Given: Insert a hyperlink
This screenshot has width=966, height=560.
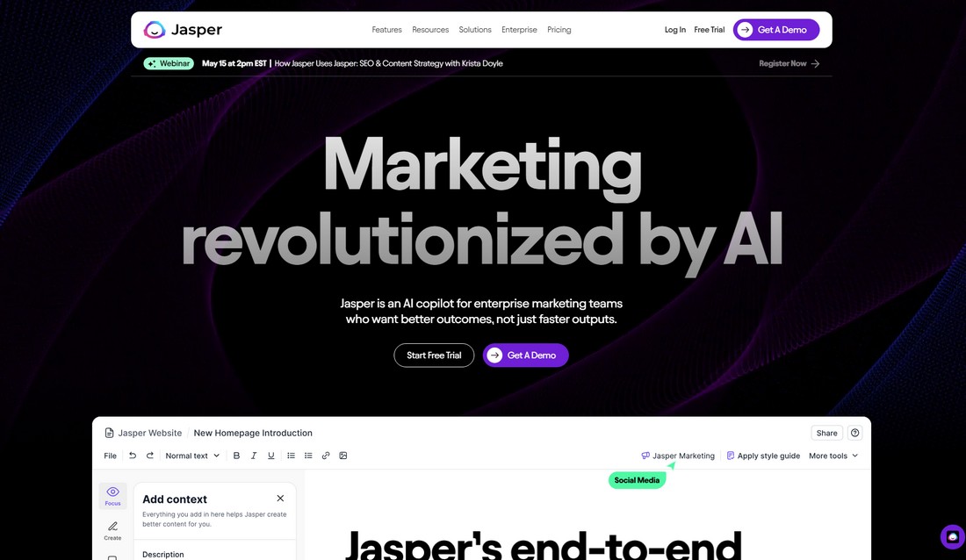Looking at the screenshot, I should click(x=326, y=456).
